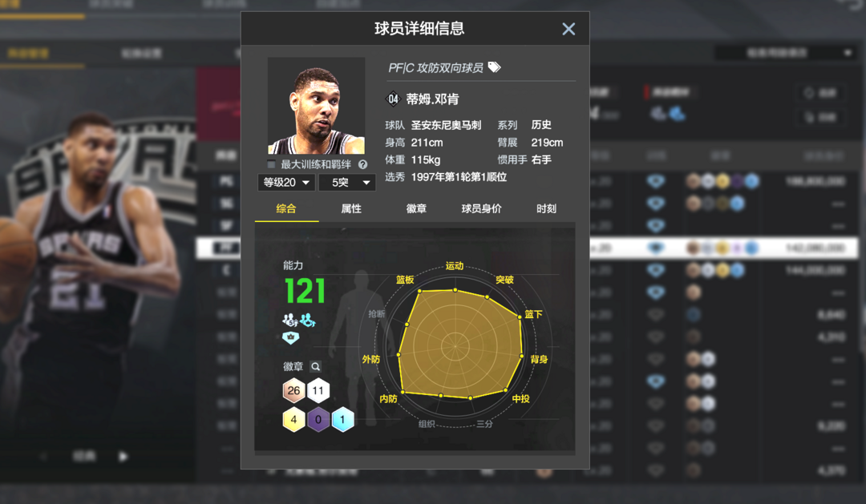
Task: Click the play arrow under the player model
Action: [123, 457]
